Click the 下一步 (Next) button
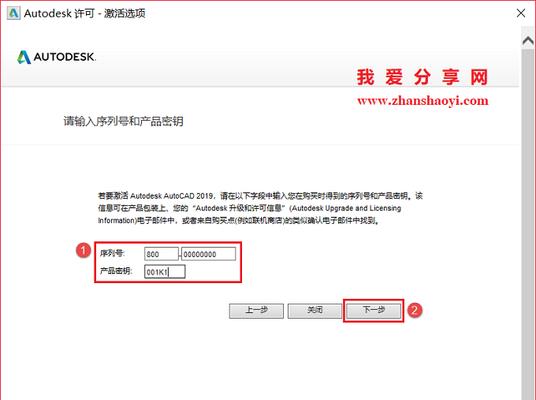The height and width of the screenshot is (400, 536). pyautogui.click(x=373, y=310)
